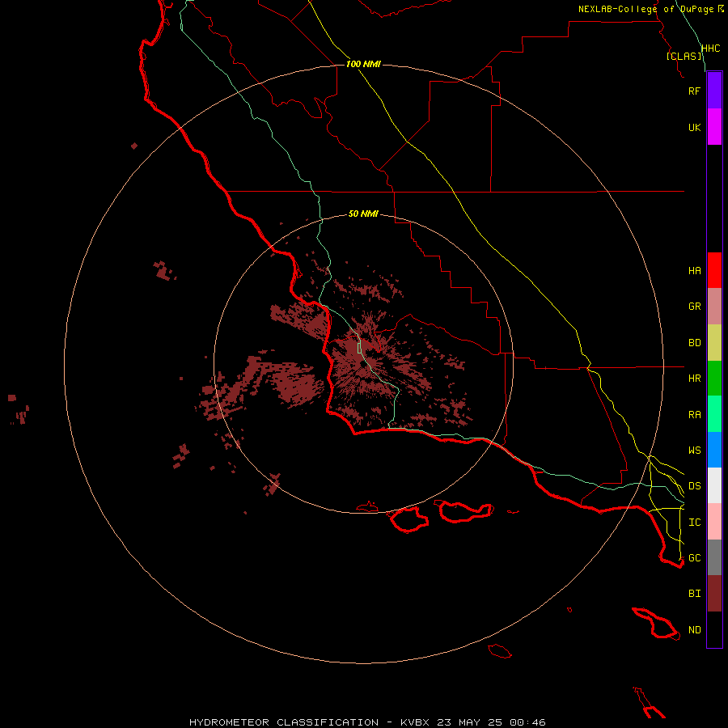Click the 50 NMI range ring label
This screenshot has height=728, width=728.
(x=363, y=214)
